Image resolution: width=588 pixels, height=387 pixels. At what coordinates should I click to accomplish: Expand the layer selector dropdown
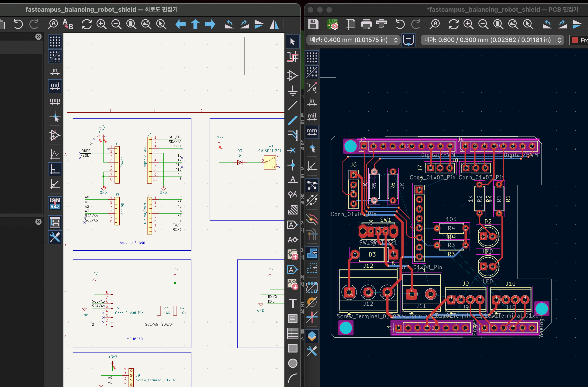(x=584, y=40)
